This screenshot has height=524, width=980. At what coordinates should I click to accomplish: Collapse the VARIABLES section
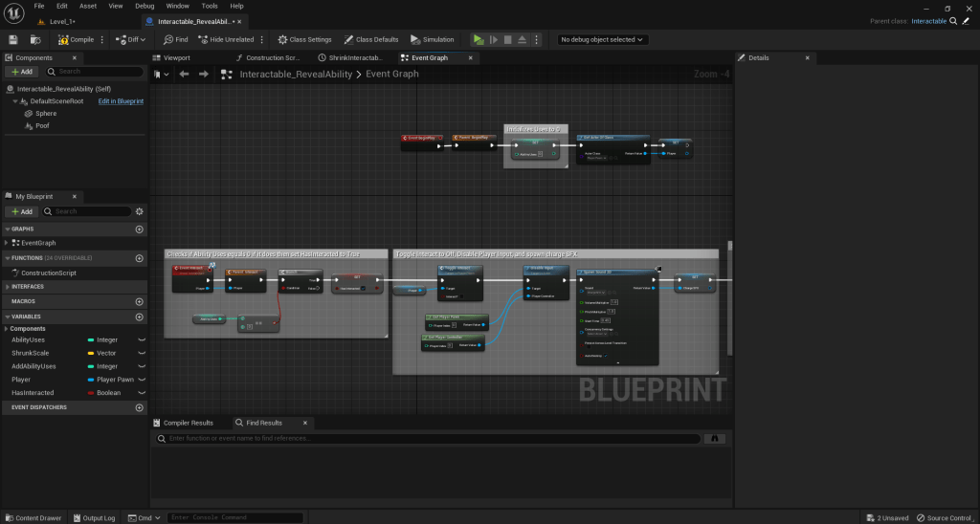pos(7,317)
